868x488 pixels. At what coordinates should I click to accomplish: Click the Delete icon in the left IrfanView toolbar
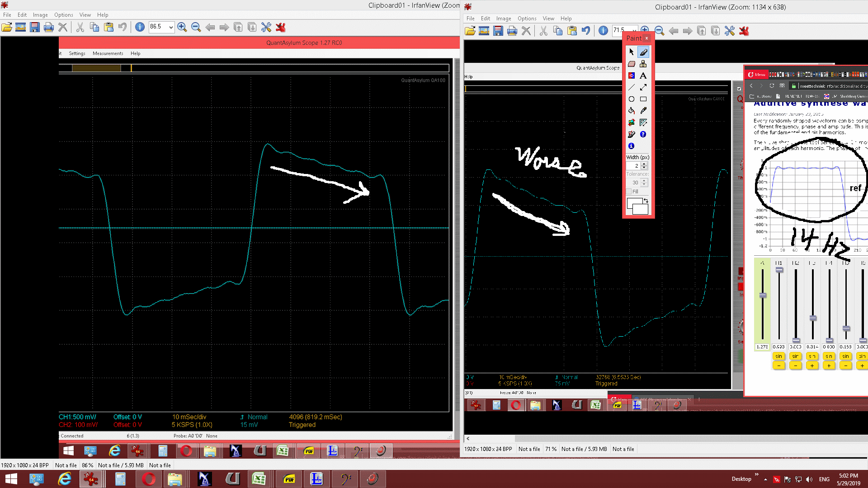tap(63, 28)
